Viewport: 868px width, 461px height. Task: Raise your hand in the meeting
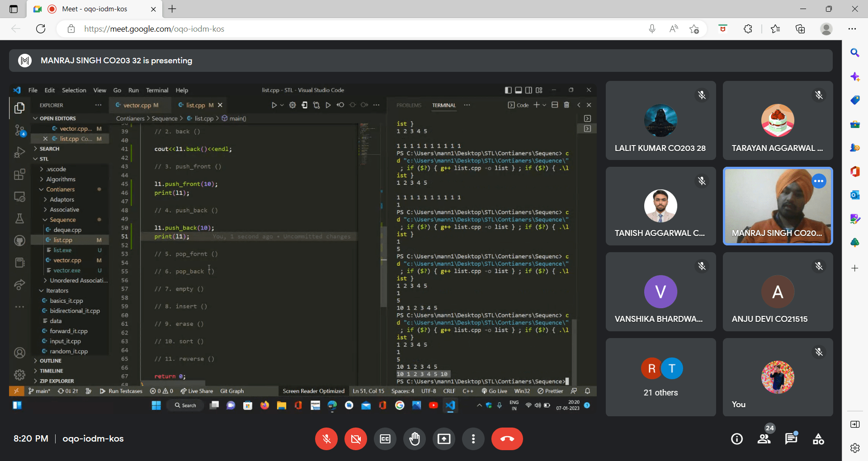(415, 438)
